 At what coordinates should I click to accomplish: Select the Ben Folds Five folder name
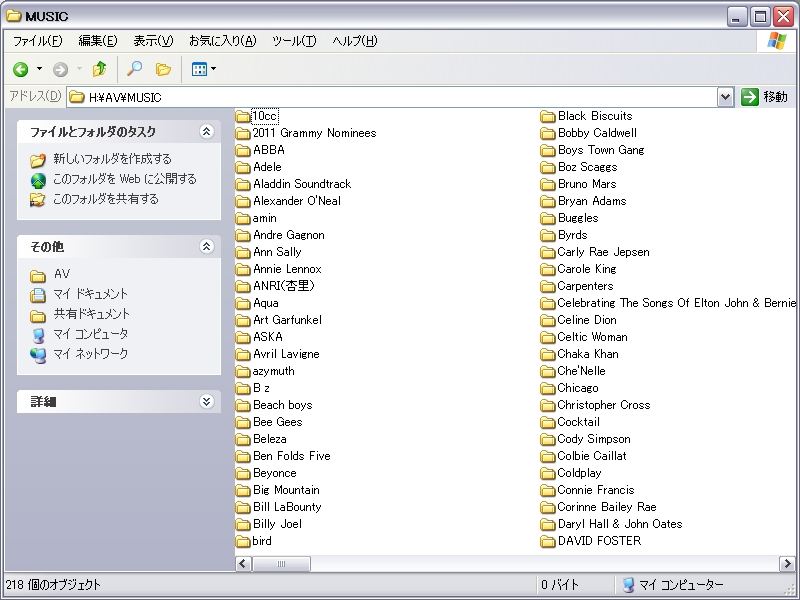click(292, 456)
